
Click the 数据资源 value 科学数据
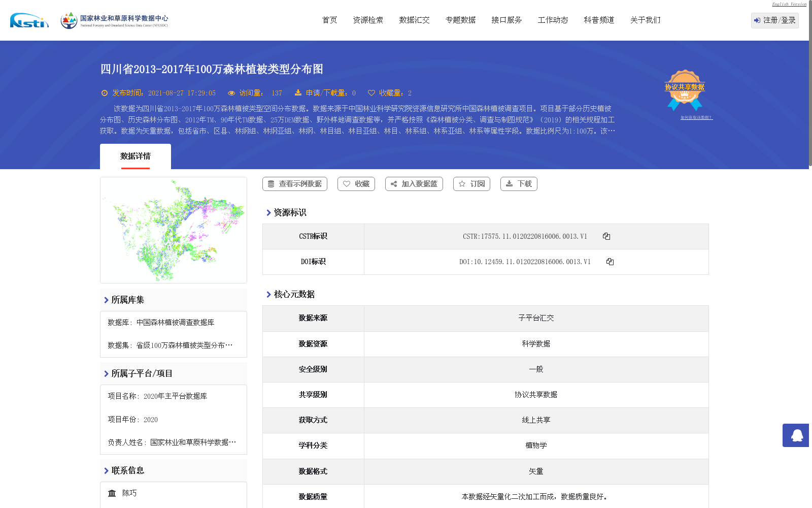pos(536,344)
